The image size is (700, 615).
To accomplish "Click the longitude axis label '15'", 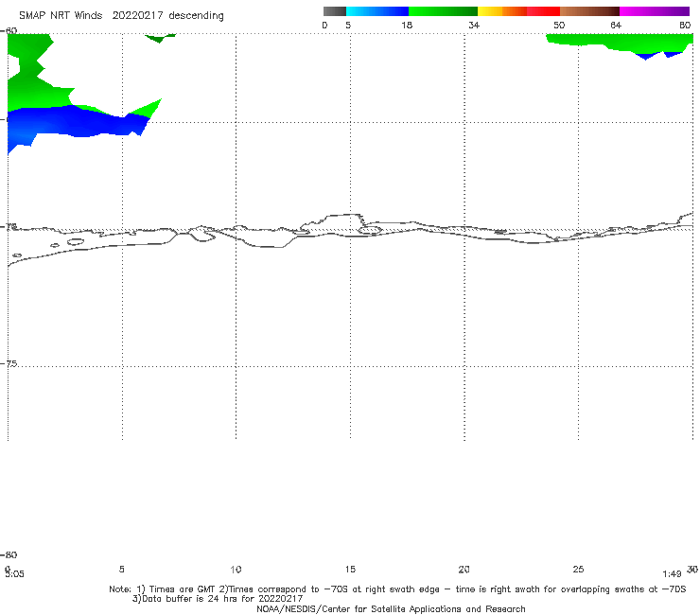I will [x=350, y=569].
